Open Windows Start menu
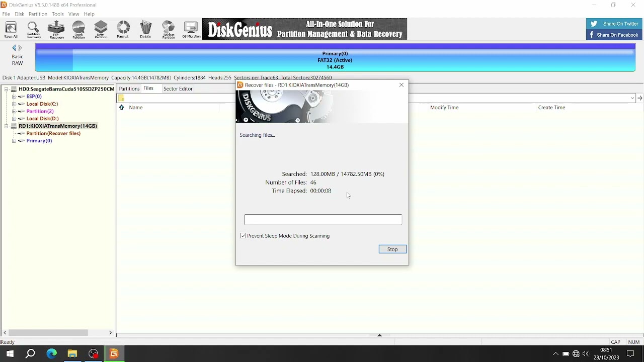The image size is (644, 362). pos(10,354)
